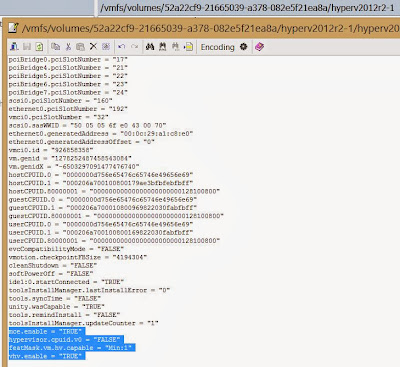
Task: Click the grayed Find Next icon
Action: tap(175, 47)
